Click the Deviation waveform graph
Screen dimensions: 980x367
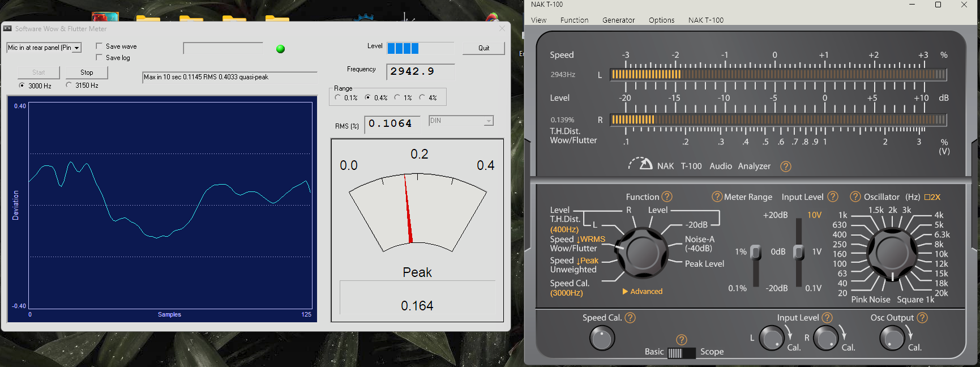tap(170, 206)
